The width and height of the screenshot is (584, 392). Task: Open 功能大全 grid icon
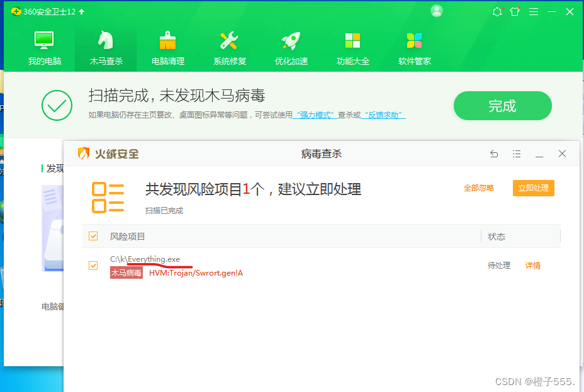pos(352,48)
